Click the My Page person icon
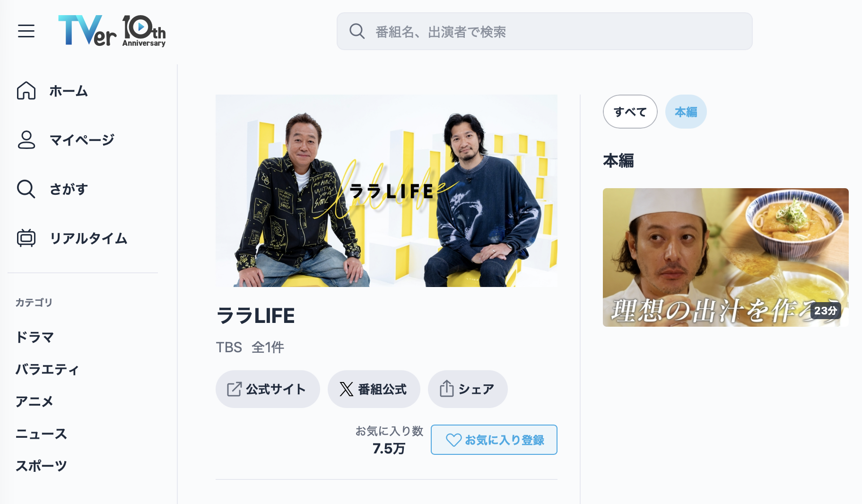Screen dimensions: 862x504 [x=26, y=140]
